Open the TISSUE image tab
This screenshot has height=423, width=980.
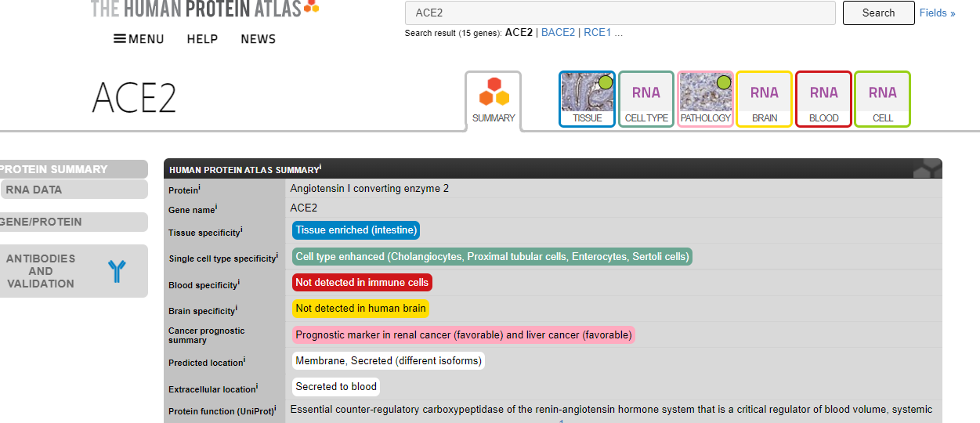click(x=588, y=99)
